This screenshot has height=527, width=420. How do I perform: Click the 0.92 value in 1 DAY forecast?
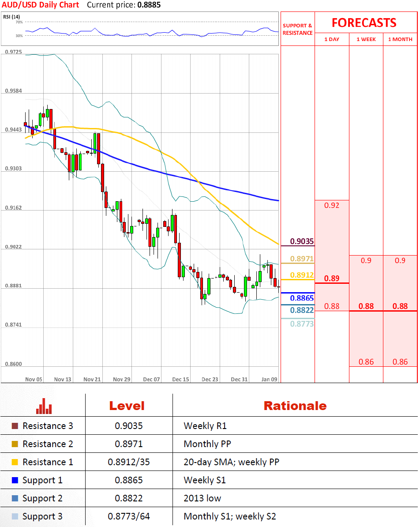pyautogui.click(x=332, y=205)
